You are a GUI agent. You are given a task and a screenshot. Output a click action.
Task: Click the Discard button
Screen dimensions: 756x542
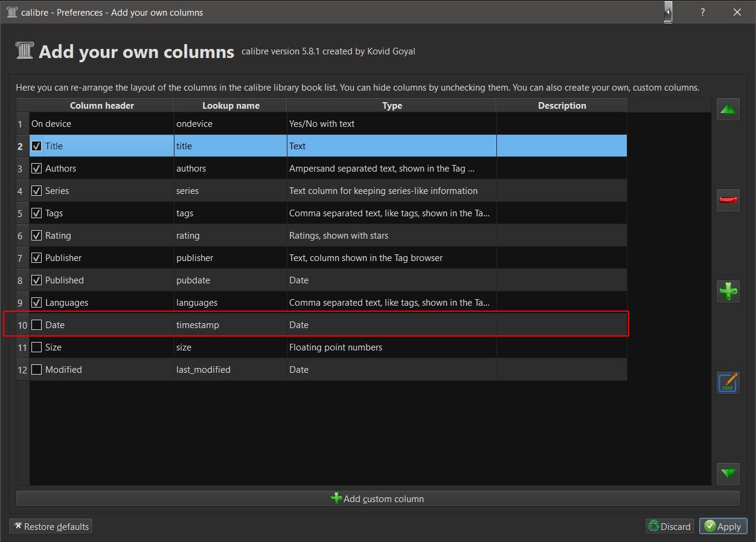[669, 526]
